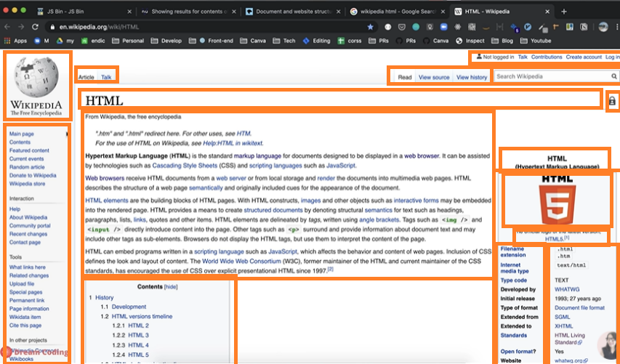The width and height of the screenshot is (620, 364).
Task: Click the Zoom extension icon
Action: (443, 27)
